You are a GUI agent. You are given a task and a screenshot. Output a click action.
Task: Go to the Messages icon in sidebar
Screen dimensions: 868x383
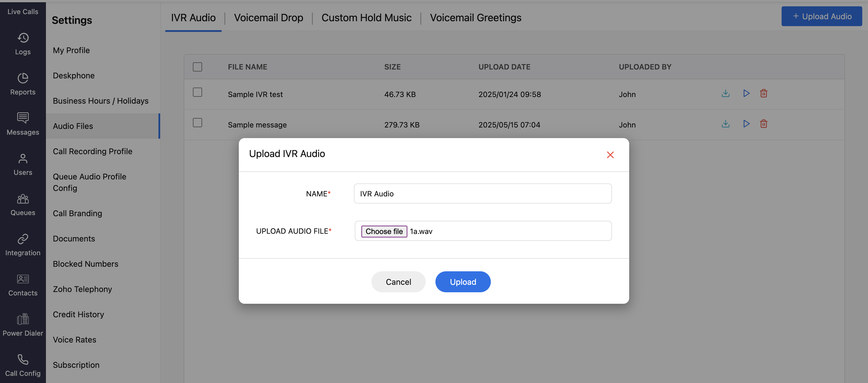point(23,118)
